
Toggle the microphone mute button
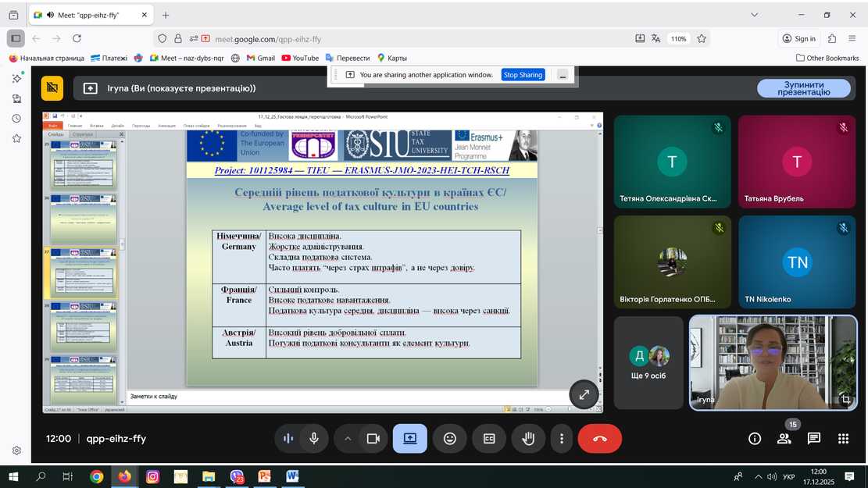click(x=314, y=439)
